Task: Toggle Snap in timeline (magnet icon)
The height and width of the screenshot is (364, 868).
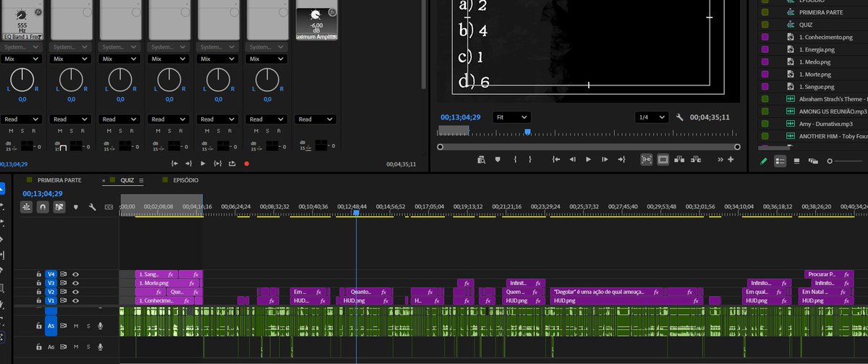Action: coord(43,207)
